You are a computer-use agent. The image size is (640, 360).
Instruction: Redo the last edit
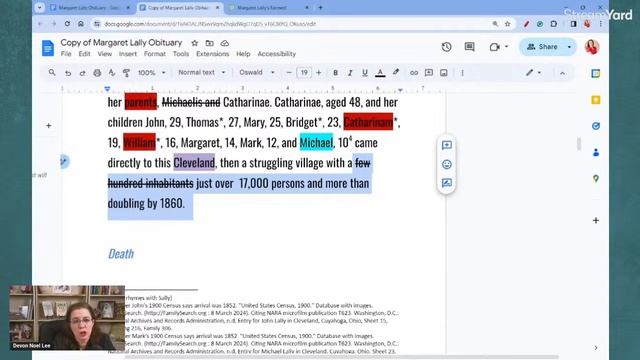click(x=82, y=73)
